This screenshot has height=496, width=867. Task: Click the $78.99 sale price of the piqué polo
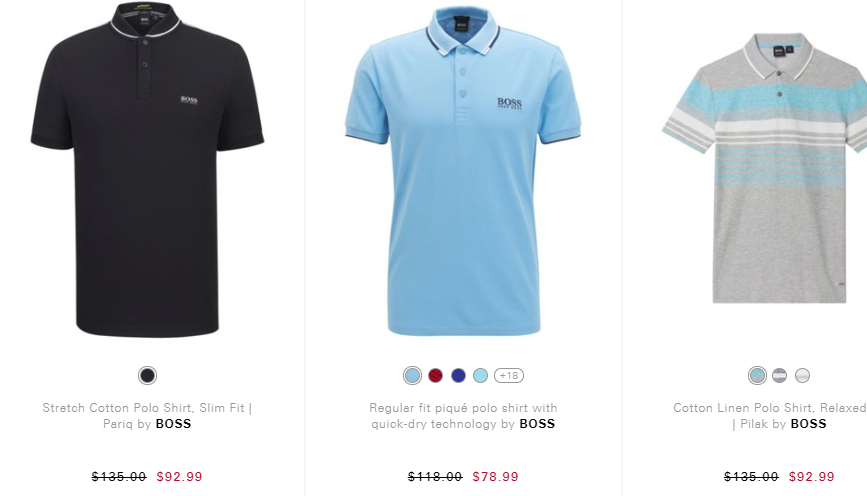[x=495, y=477]
